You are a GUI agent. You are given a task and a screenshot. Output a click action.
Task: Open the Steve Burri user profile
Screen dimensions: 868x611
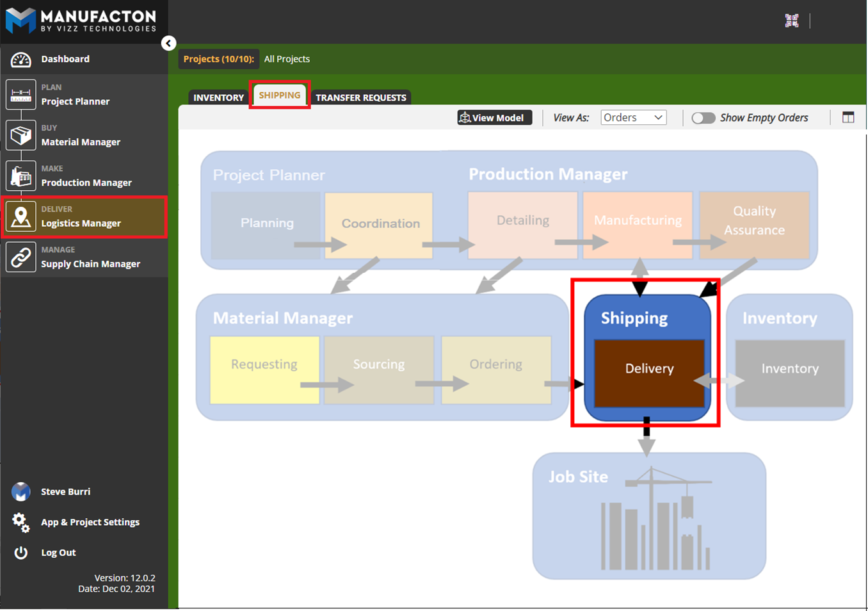click(65, 492)
